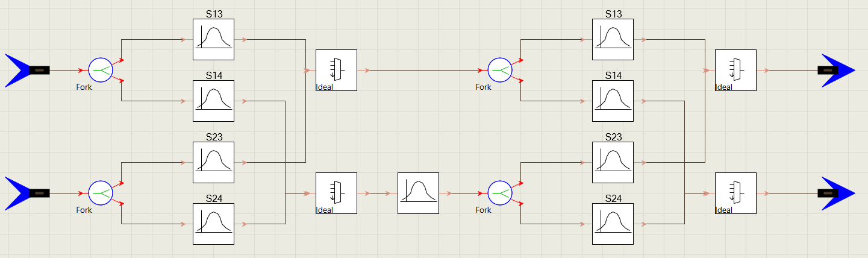Click the Ideal multiplexer merging first-stage S13 and S23

(x=336, y=71)
